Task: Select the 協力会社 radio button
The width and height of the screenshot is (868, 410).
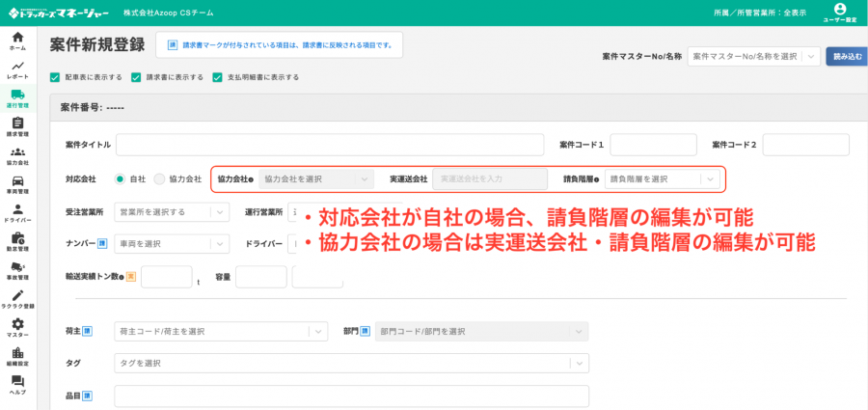Action: click(159, 179)
